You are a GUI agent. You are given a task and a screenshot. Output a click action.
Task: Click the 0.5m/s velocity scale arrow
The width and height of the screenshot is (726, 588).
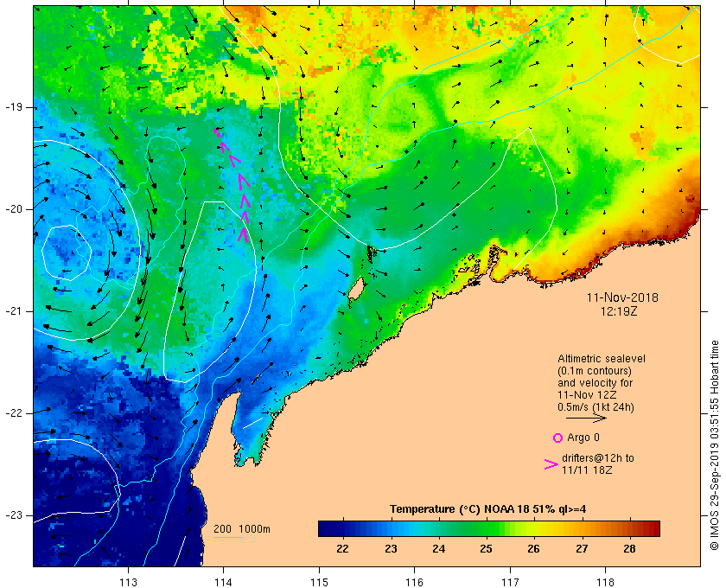coord(586,418)
